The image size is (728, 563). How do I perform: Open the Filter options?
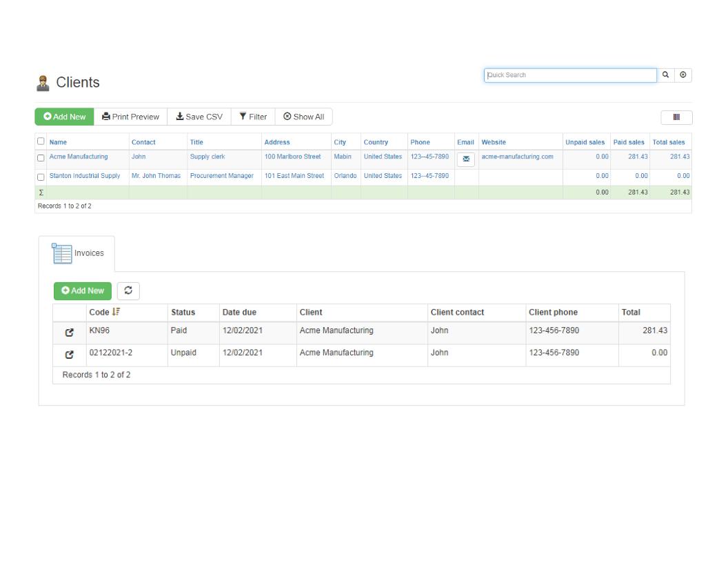pos(253,117)
